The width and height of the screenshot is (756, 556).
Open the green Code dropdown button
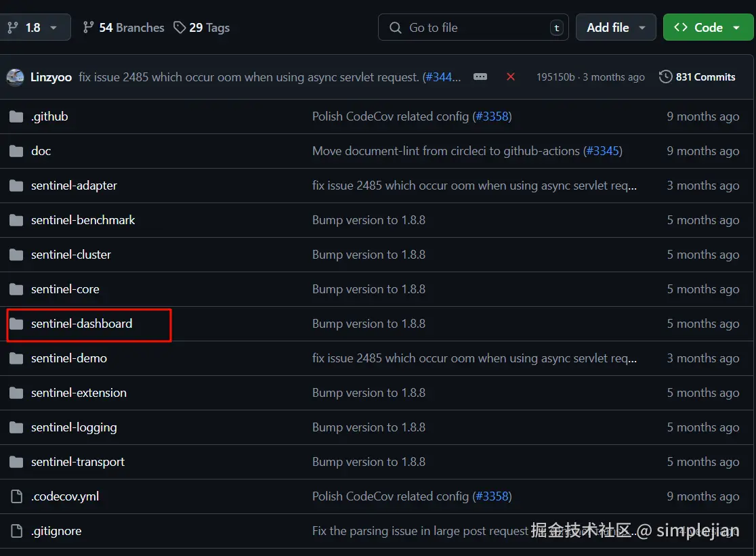point(708,28)
